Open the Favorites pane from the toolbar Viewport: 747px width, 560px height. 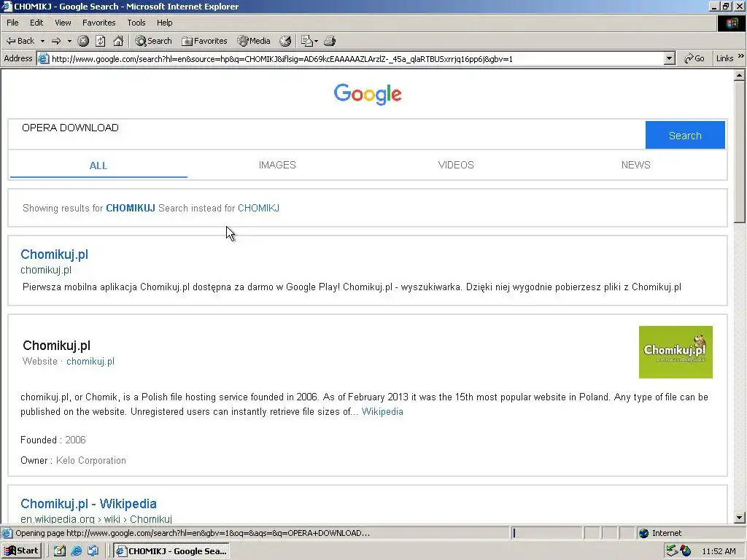coord(204,41)
